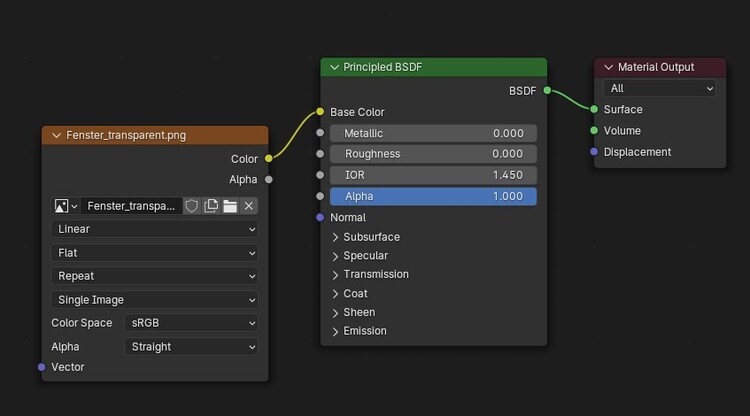Click the Alpha value slider
This screenshot has width=750, height=416.
click(433, 197)
